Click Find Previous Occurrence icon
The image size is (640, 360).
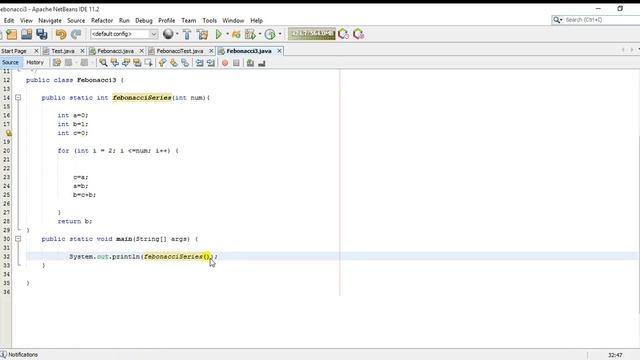click(115, 63)
